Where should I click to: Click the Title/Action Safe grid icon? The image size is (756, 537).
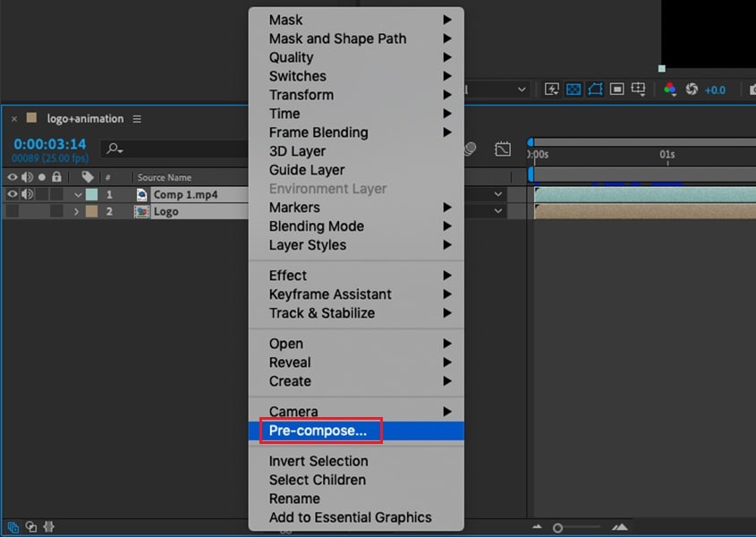point(638,89)
